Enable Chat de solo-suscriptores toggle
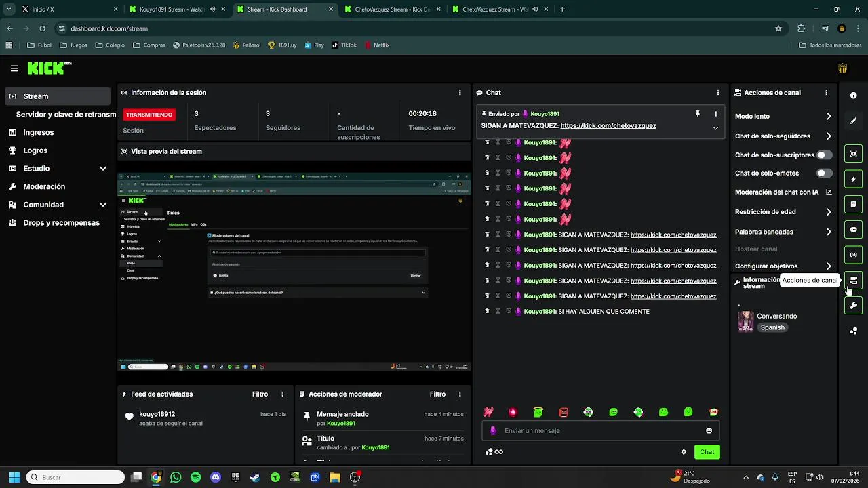Viewport: 868px width, 488px height. click(x=824, y=155)
